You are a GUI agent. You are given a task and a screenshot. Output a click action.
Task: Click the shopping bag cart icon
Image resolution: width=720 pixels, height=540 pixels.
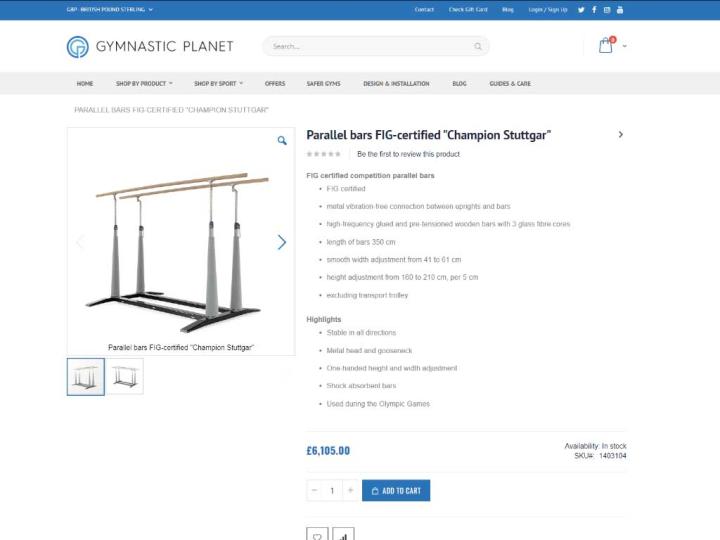tap(606, 45)
